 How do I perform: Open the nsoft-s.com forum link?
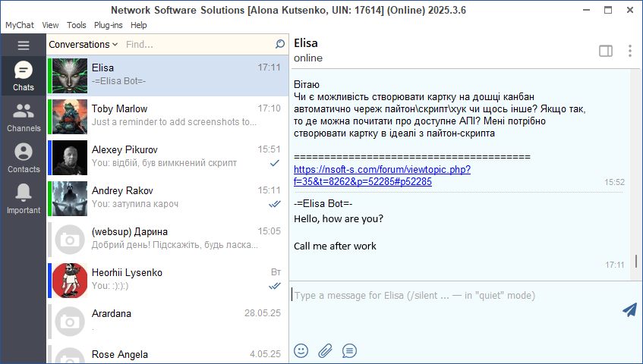click(x=381, y=175)
